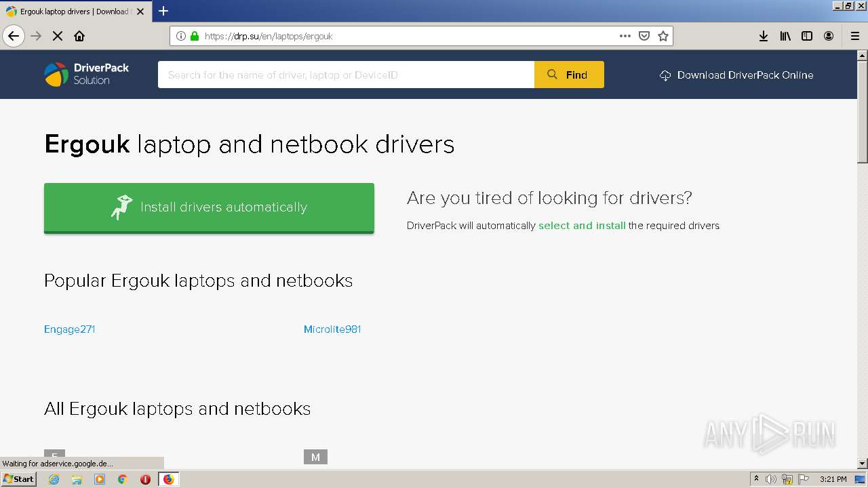Image resolution: width=868 pixels, height=488 pixels.
Task: Save page to Pocket
Action: [644, 36]
